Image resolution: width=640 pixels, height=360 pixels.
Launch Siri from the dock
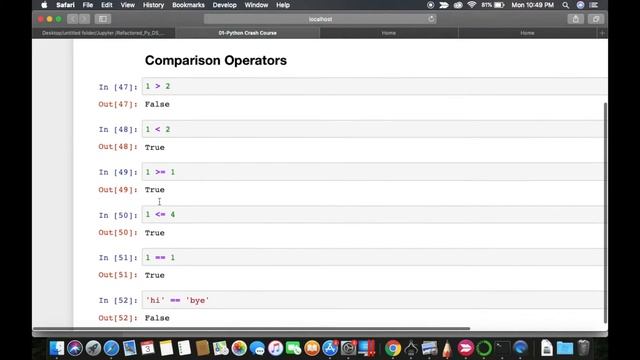click(75, 348)
